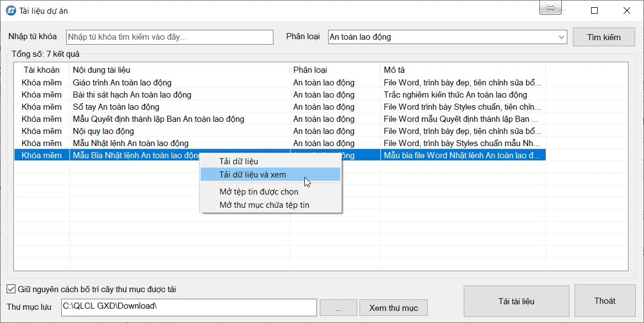The width and height of the screenshot is (644, 323).
Task: Focus the Nhập từ khóa search field
Action: coord(170,37)
